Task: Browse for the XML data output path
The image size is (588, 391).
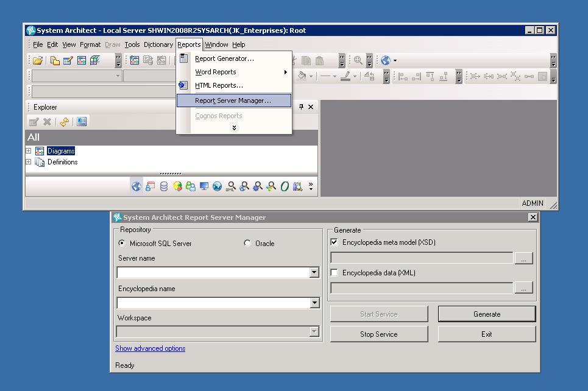Action: pyautogui.click(x=524, y=287)
